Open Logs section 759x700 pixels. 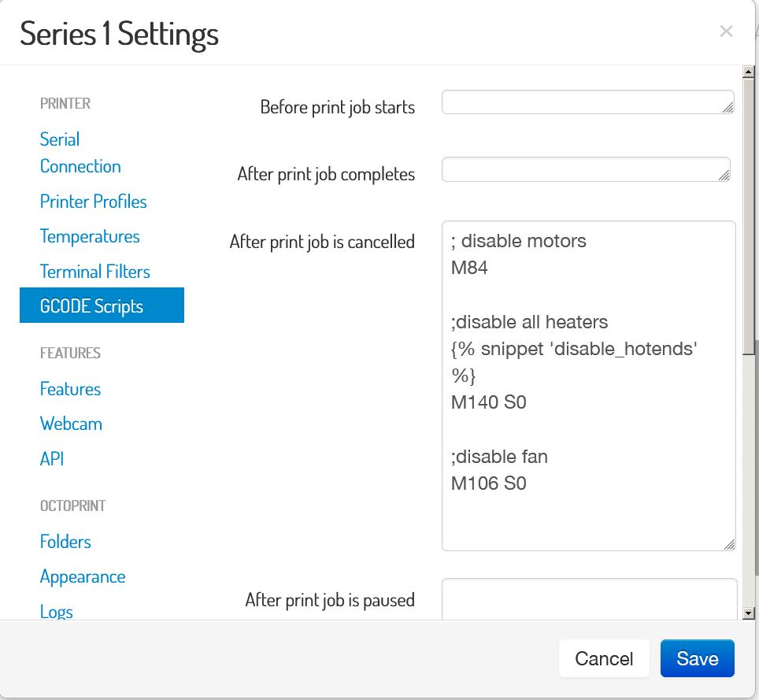(56, 611)
